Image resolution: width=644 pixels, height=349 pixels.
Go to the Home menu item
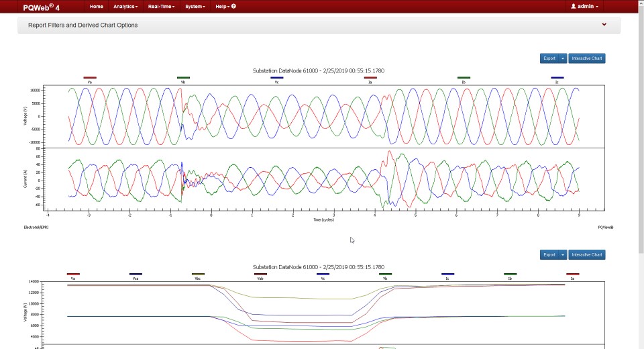96,7
